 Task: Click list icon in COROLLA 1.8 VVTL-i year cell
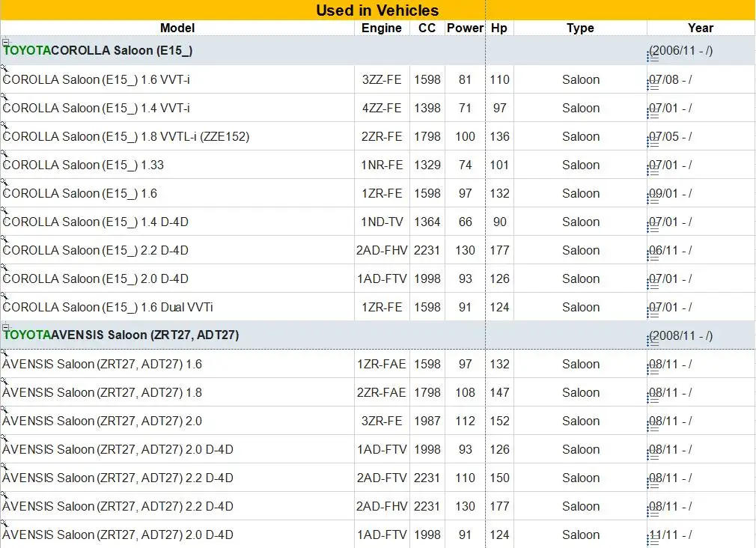[653, 143]
